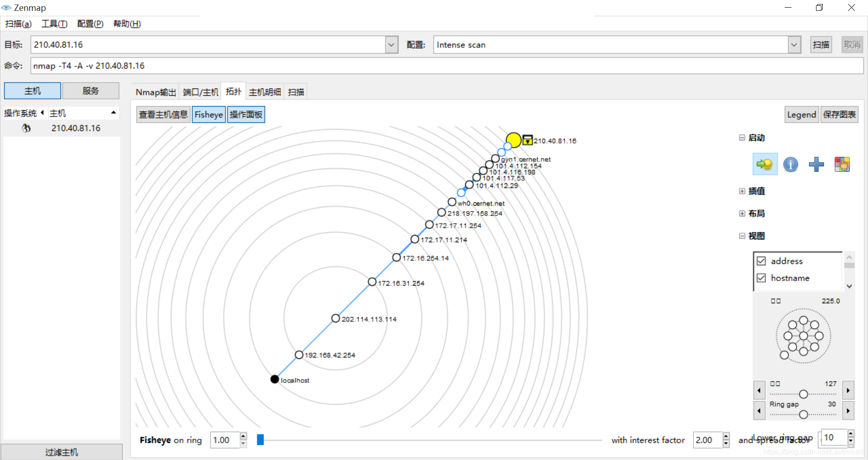Select the host info action icon

coord(791,164)
